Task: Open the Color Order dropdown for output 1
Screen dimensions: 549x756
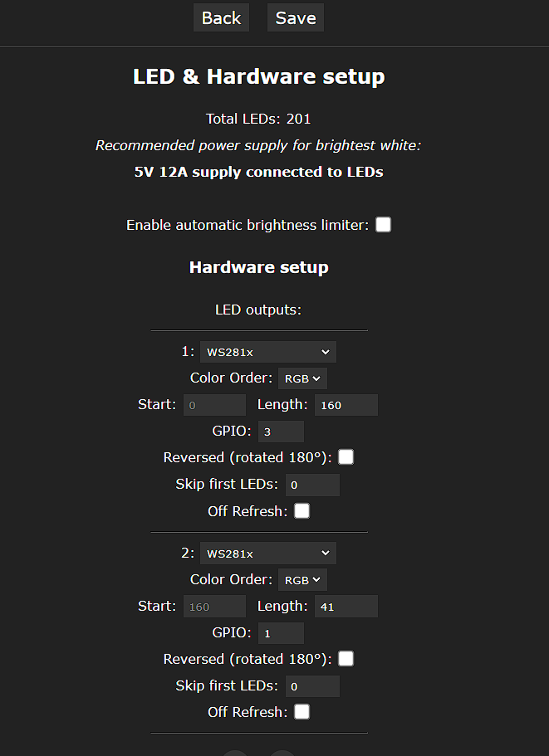Action: tap(302, 378)
